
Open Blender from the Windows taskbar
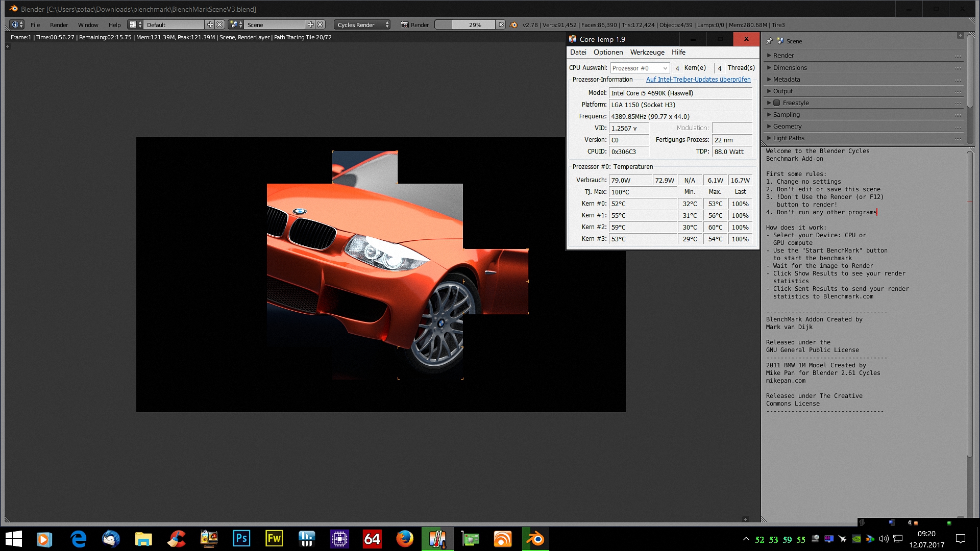(x=535, y=539)
